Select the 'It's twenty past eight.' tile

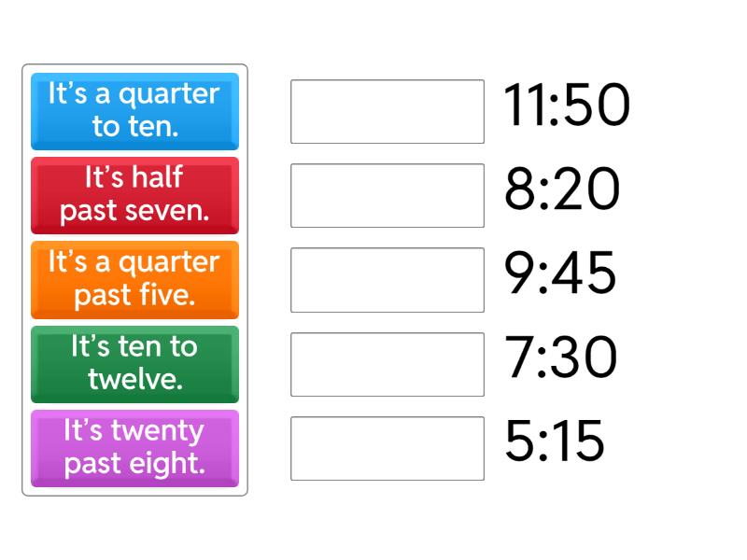tap(134, 447)
